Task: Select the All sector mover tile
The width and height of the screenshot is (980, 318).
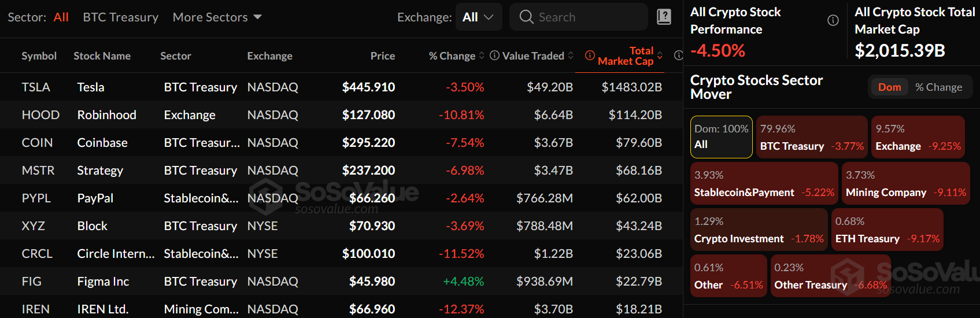Action: coord(721,137)
